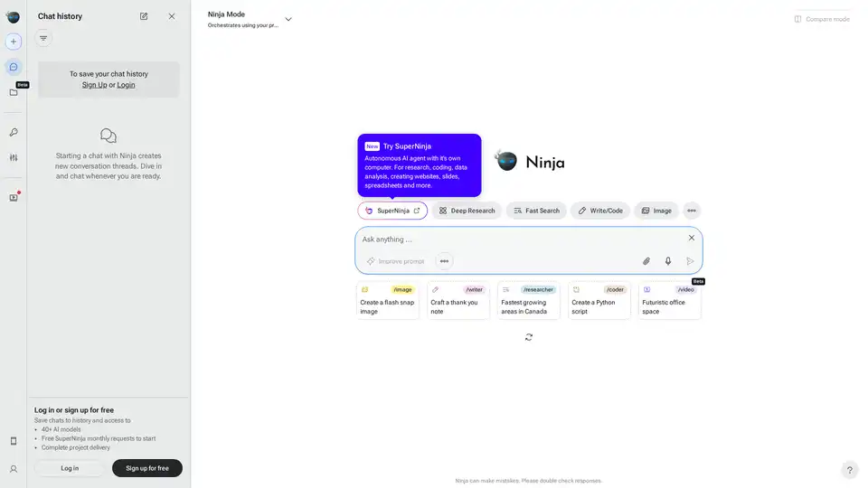The height and width of the screenshot is (488, 868).
Task: Click the Sign up for free button
Action: pos(147,468)
